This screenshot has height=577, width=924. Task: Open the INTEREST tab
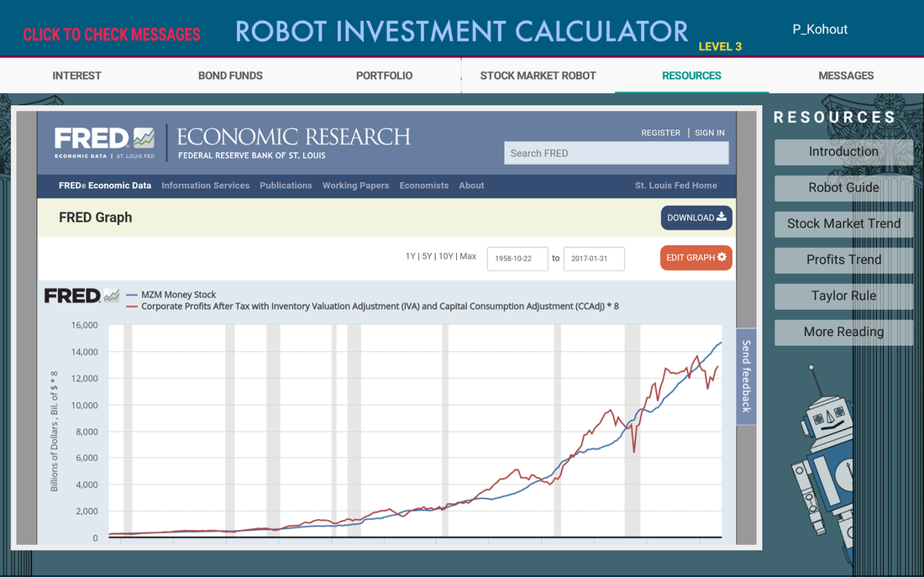(x=76, y=76)
